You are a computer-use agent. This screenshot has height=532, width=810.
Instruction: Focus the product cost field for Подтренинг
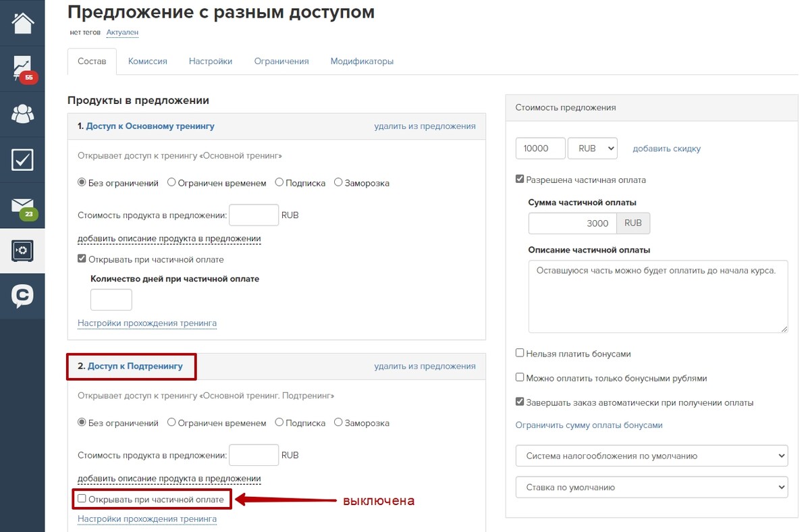click(254, 455)
